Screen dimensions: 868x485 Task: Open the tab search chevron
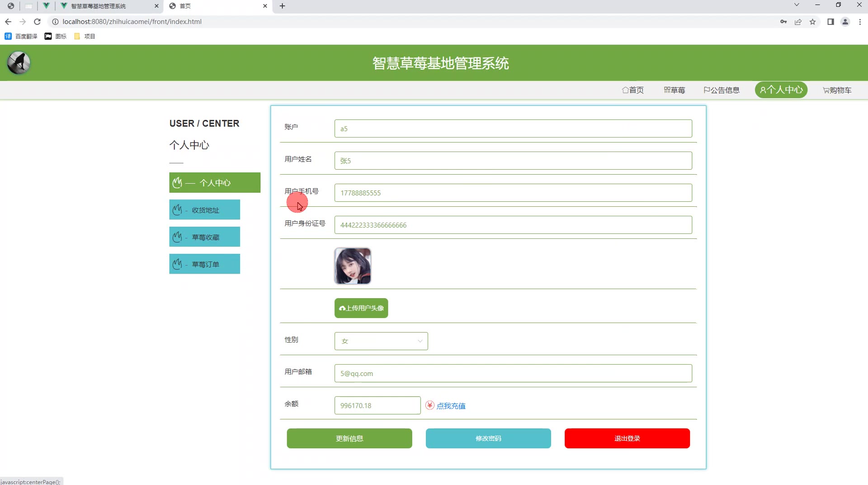click(x=797, y=5)
